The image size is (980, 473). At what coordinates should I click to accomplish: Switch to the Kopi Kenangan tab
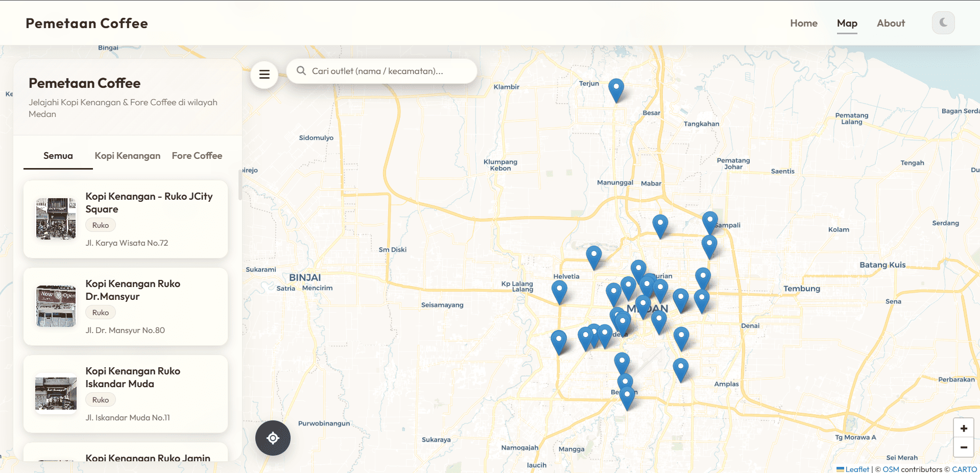click(x=128, y=156)
